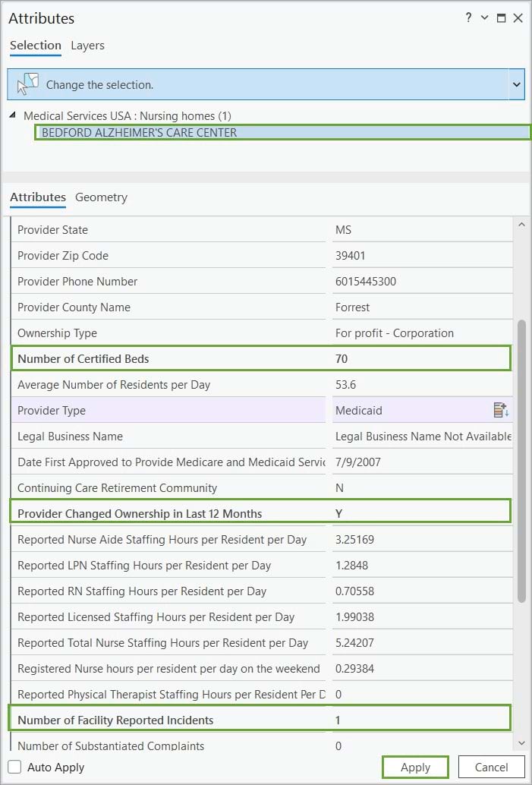This screenshot has height=785, width=532.
Task: Open the Provider Type value list icon
Action: pos(501,410)
